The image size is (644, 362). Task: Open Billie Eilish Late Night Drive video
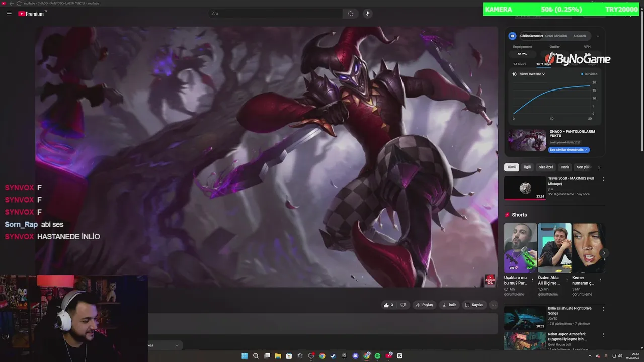coord(525,318)
